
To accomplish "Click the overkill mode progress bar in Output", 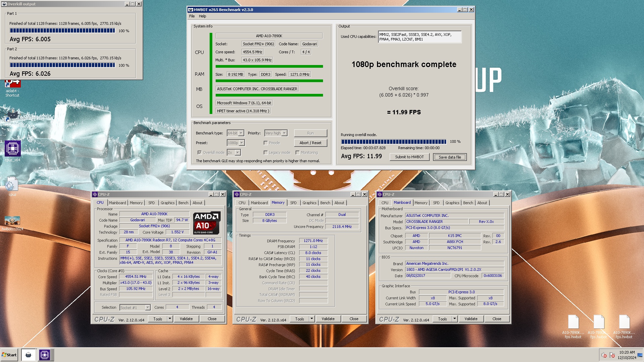I will 394,142.
